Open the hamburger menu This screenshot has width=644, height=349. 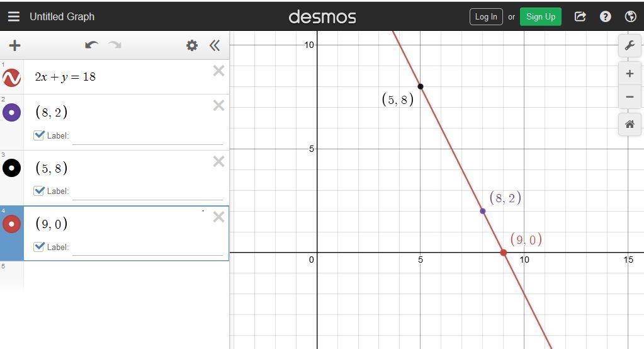pyautogui.click(x=14, y=16)
